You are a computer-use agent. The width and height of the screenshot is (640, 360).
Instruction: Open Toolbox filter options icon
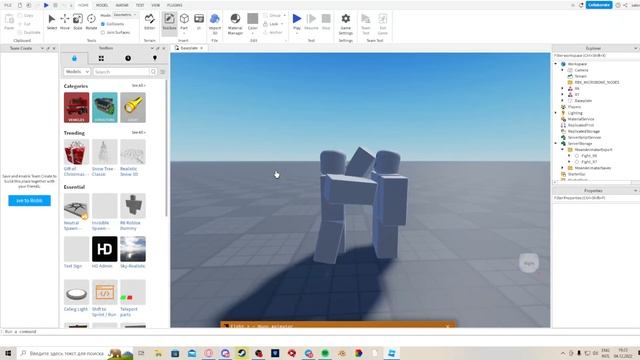coord(162,71)
